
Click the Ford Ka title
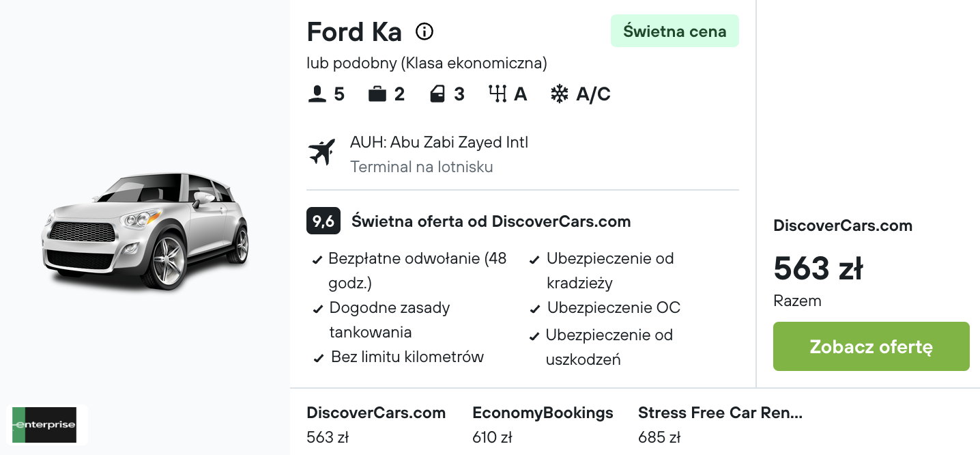[354, 31]
